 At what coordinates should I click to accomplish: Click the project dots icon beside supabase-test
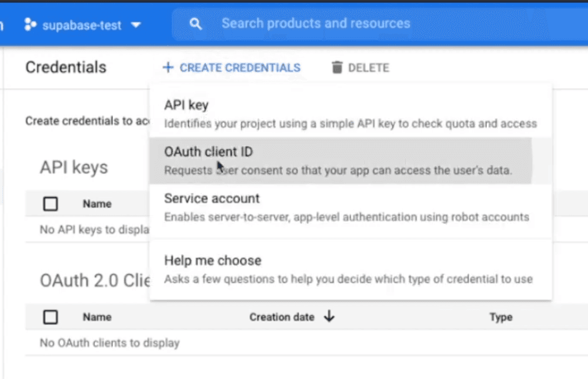30,25
